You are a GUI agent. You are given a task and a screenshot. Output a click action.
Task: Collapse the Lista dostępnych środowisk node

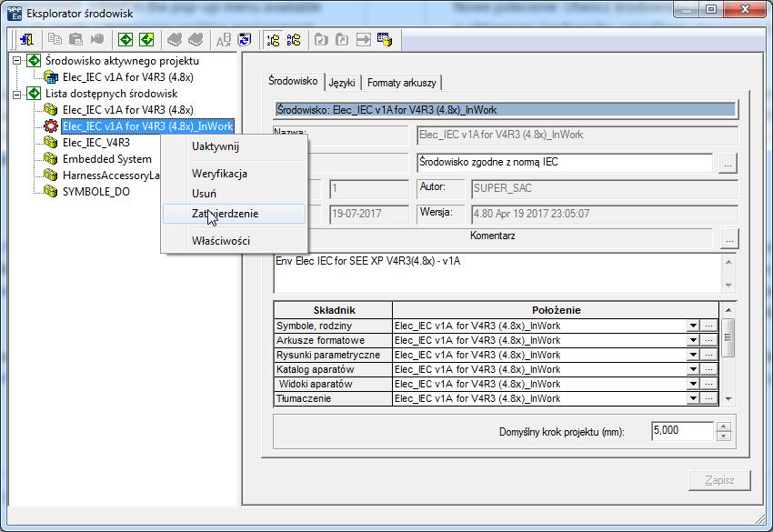click(x=17, y=93)
